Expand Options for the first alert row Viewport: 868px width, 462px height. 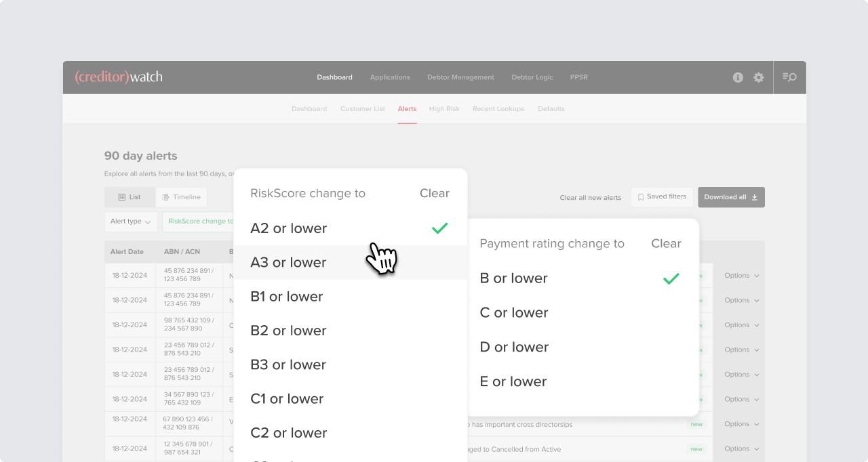point(741,276)
